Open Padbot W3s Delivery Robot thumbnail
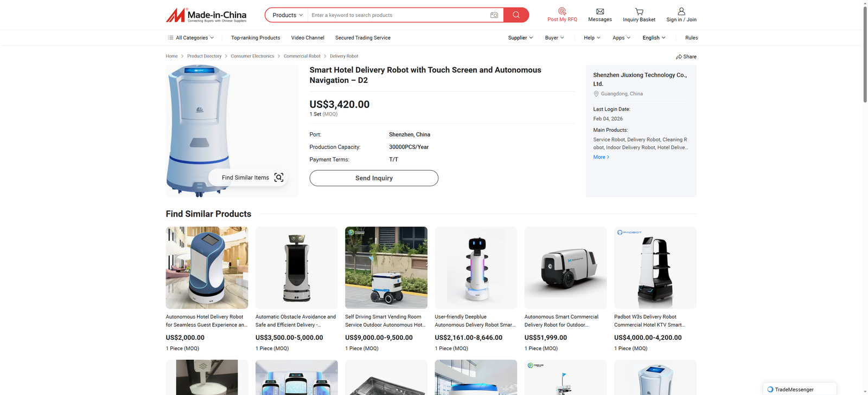Viewport: 868px width, 395px height. click(x=655, y=268)
